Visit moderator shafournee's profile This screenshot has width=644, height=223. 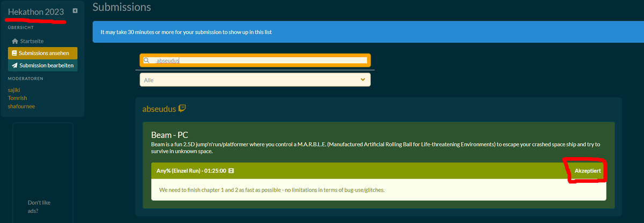click(x=21, y=106)
